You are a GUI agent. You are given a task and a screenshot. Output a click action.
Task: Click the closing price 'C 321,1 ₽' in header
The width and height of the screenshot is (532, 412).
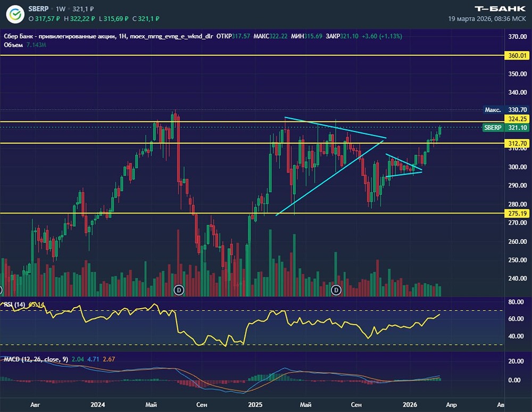click(x=146, y=19)
